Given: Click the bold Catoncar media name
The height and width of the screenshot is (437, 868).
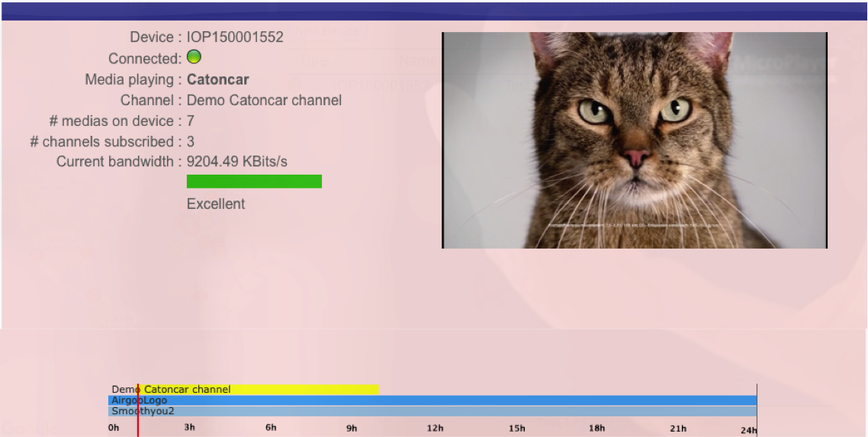Looking at the screenshot, I should 217,79.
